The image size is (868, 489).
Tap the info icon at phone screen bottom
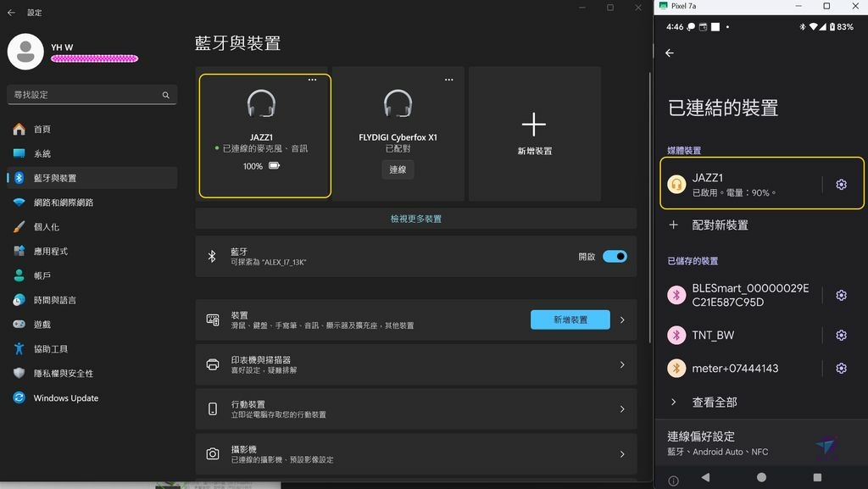(673, 481)
